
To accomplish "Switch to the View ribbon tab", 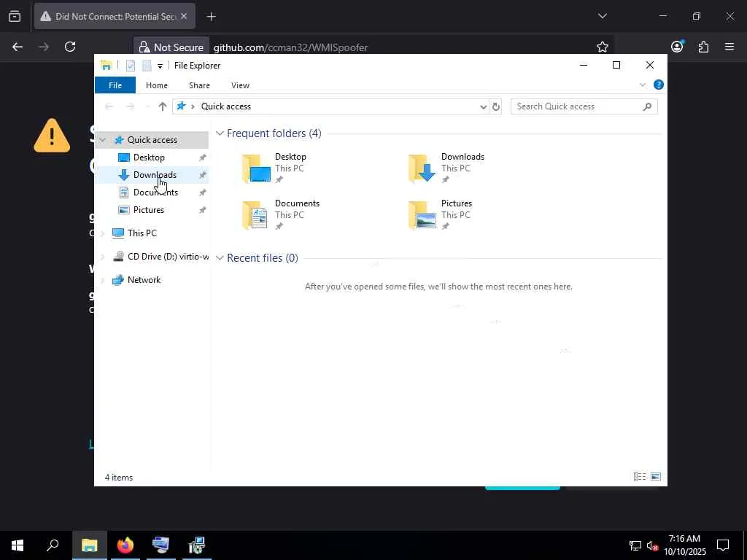I will coord(240,85).
